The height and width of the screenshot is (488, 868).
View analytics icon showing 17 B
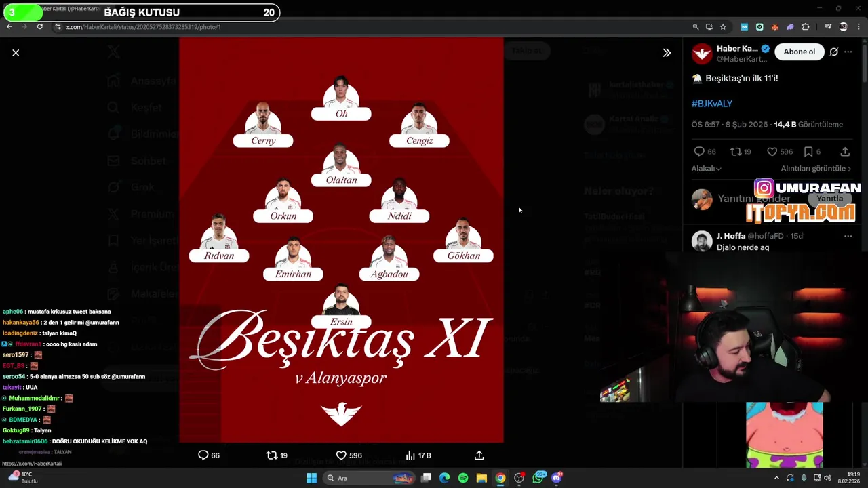tap(410, 455)
